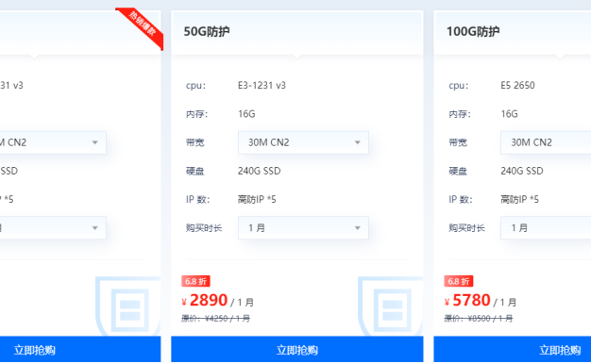Open purchase duration dropdown in 100G防护 card
This screenshot has width=591, height=364.
click(x=546, y=227)
